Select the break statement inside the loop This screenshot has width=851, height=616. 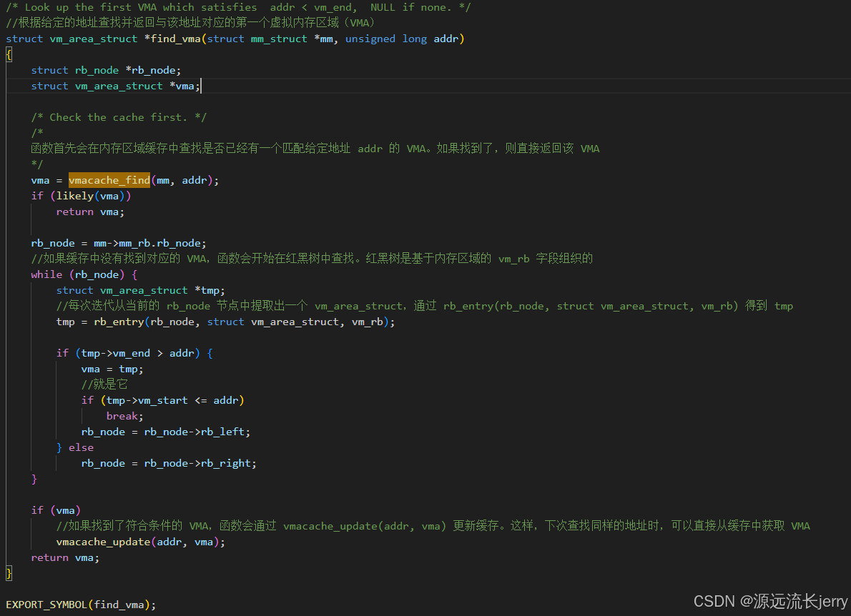pyautogui.click(x=123, y=415)
